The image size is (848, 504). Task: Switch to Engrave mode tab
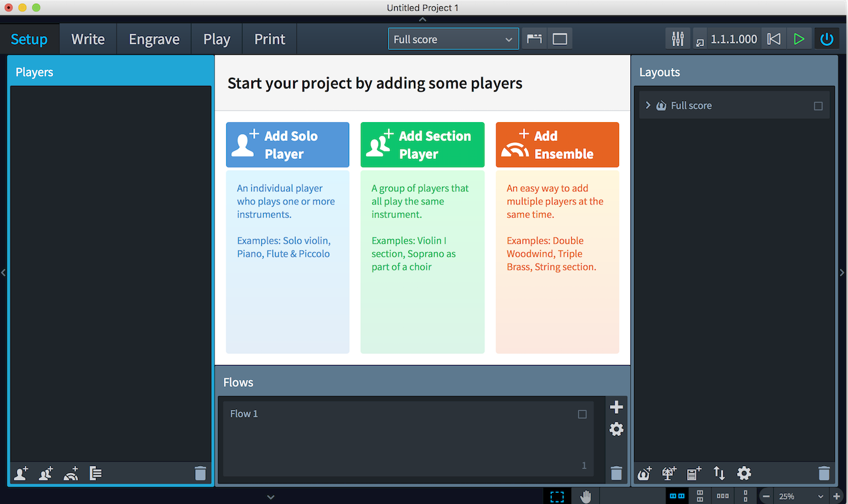point(154,39)
